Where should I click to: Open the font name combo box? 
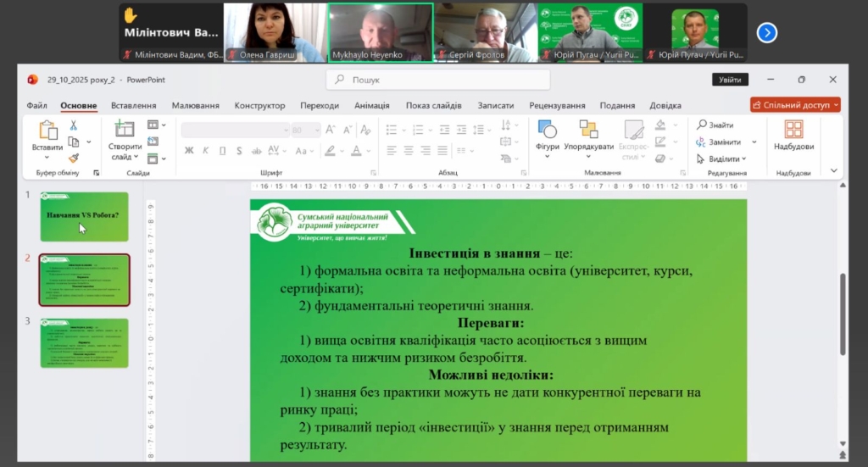pyautogui.click(x=235, y=131)
